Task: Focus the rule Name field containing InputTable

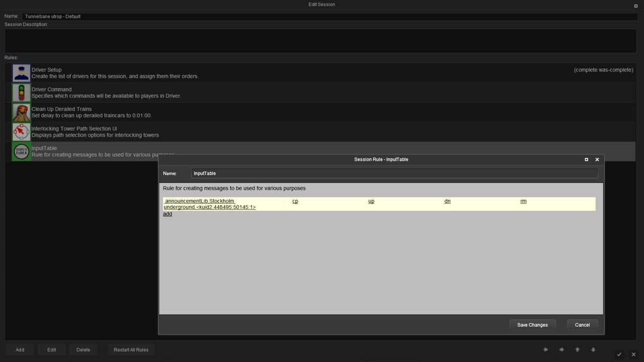Action: [394, 173]
